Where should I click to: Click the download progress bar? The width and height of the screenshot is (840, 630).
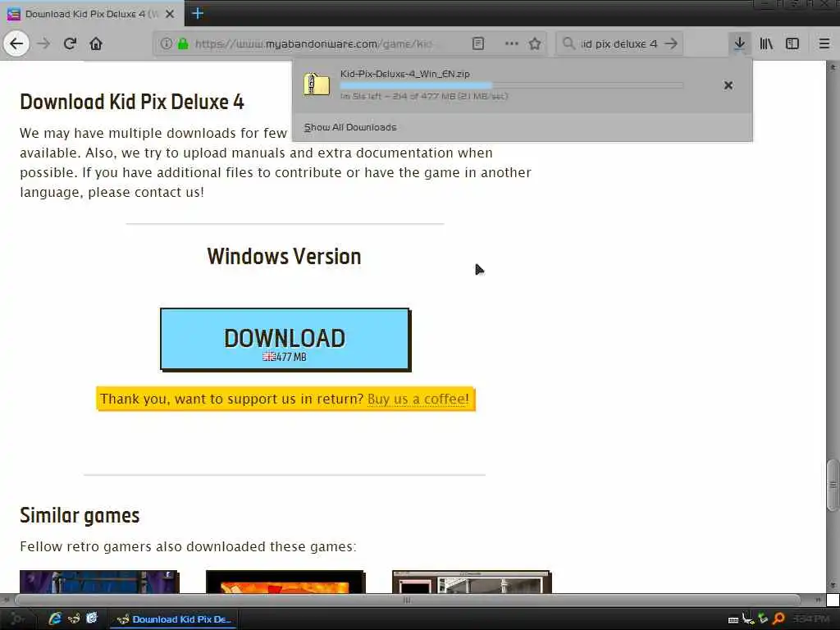512,85
